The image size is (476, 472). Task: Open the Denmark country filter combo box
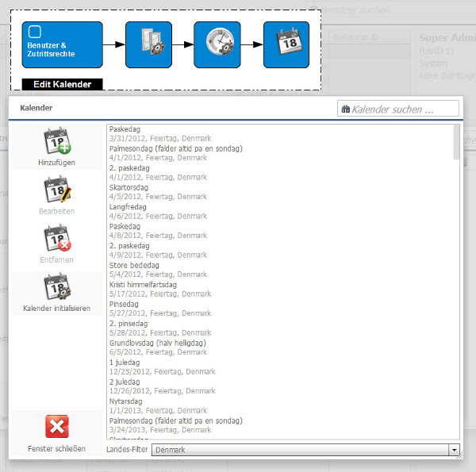coord(300,450)
